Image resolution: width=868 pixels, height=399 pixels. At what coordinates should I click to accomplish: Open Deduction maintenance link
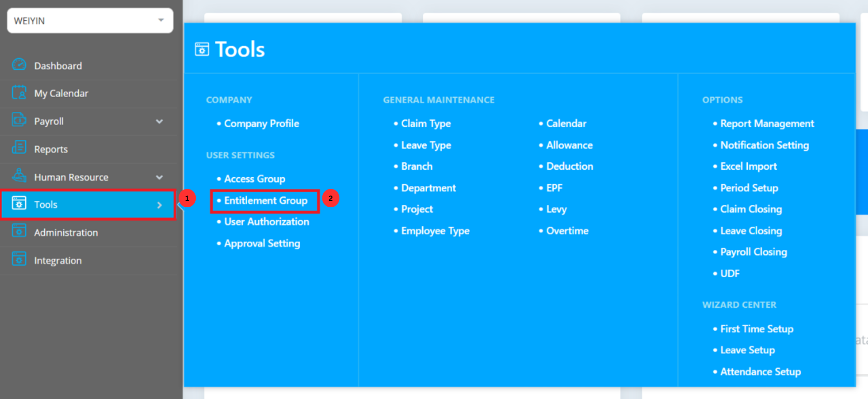570,166
